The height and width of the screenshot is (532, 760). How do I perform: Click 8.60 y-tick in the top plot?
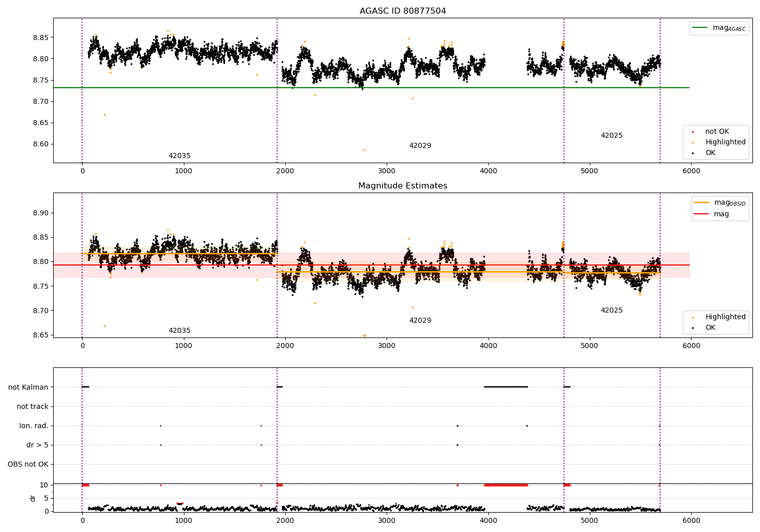point(41,144)
